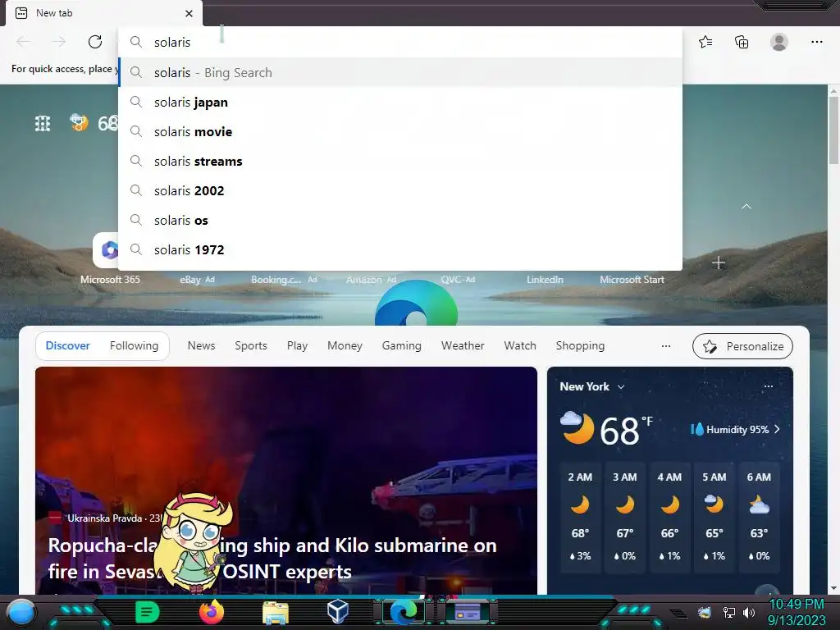Image resolution: width=840 pixels, height=630 pixels.
Task: Click the Personalize button
Action: (x=742, y=346)
